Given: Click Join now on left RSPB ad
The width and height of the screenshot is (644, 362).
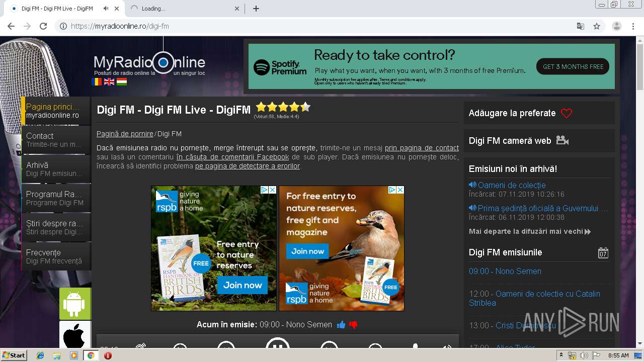Looking at the screenshot, I should pos(243,285).
